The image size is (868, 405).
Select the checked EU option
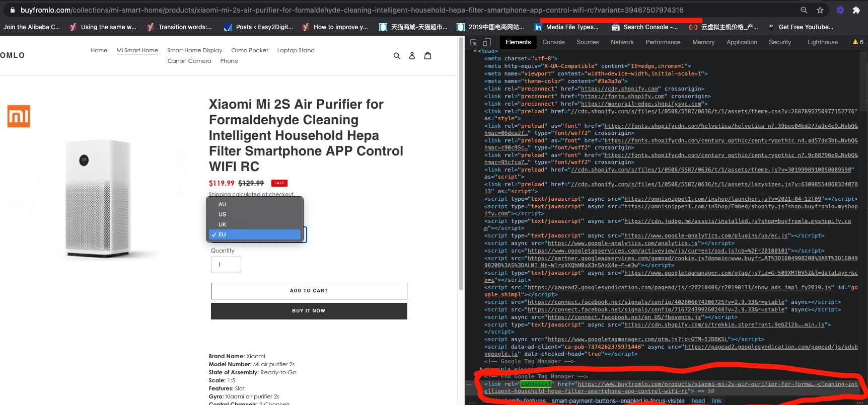(255, 234)
